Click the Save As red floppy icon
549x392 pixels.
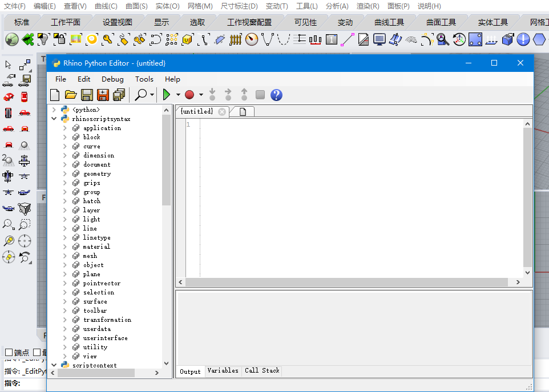103,95
